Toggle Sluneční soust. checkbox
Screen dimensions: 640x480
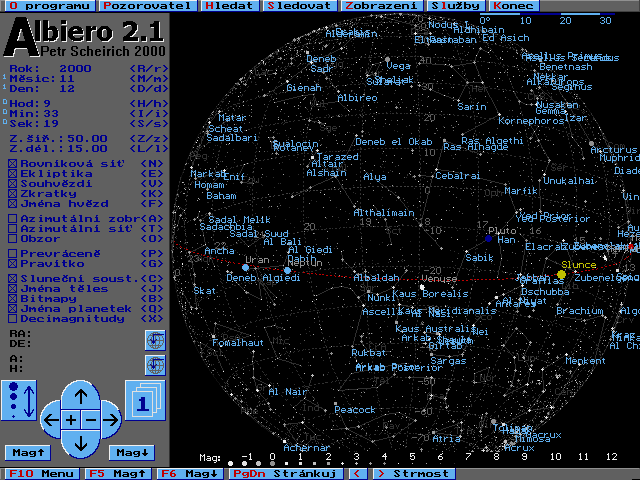(13, 279)
